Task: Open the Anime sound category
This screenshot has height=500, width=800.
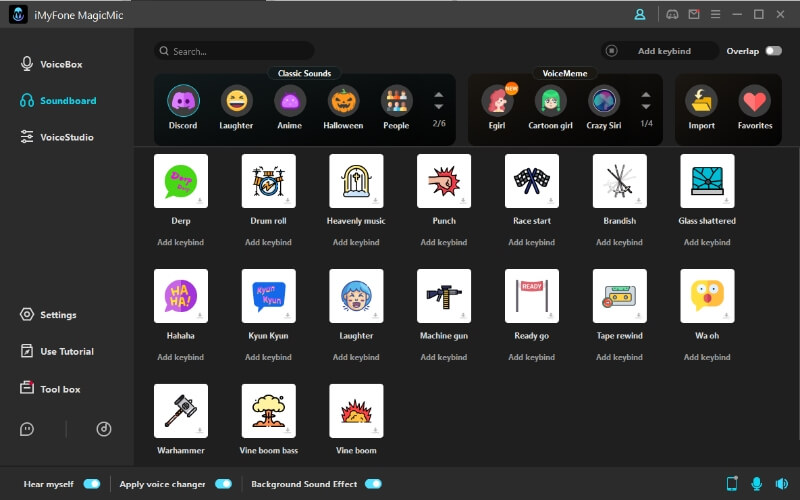Action: pos(290,101)
